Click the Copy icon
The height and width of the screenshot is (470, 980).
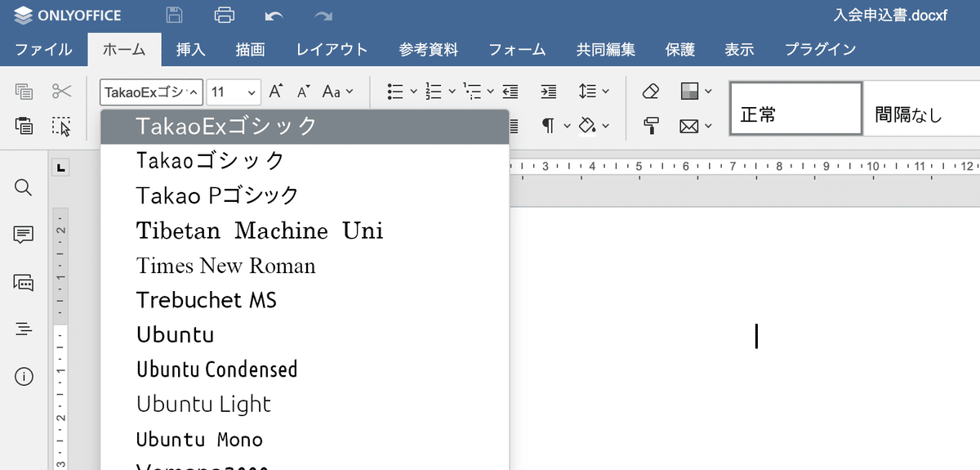coord(24,92)
